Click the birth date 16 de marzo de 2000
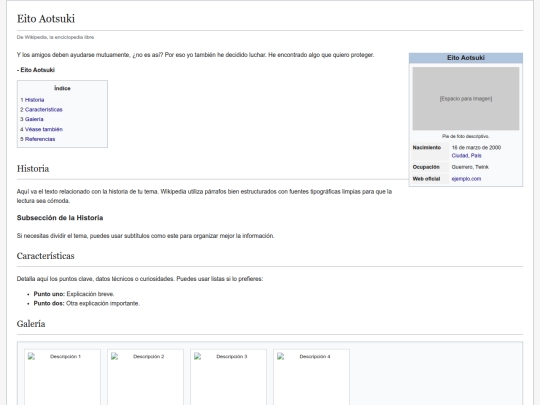Screen dimensions: 540x405 pyautogui.click(x=476, y=147)
